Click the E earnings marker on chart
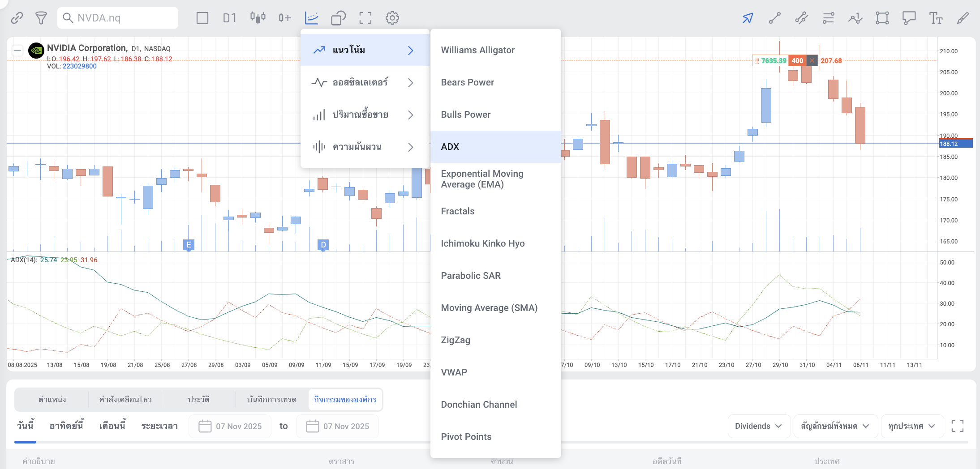Screen dimensions: 980x469 click(189, 245)
